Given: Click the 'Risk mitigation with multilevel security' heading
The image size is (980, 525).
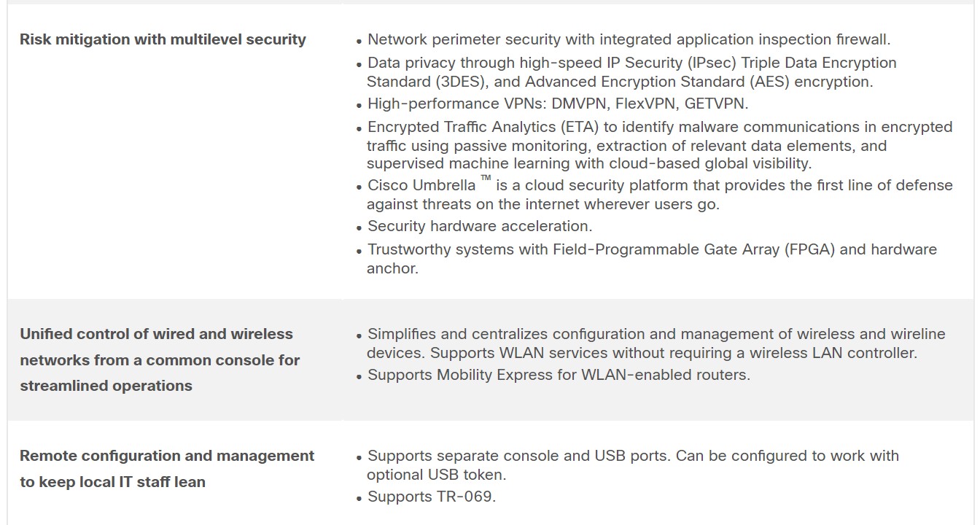Looking at the screenshot, I should pyautogui.click(x=163, y=39).
